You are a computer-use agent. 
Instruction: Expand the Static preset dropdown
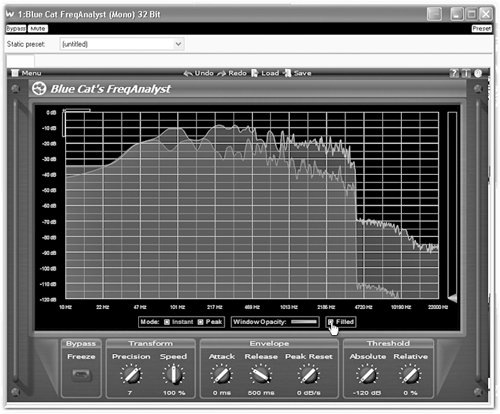tap(178, 44)
